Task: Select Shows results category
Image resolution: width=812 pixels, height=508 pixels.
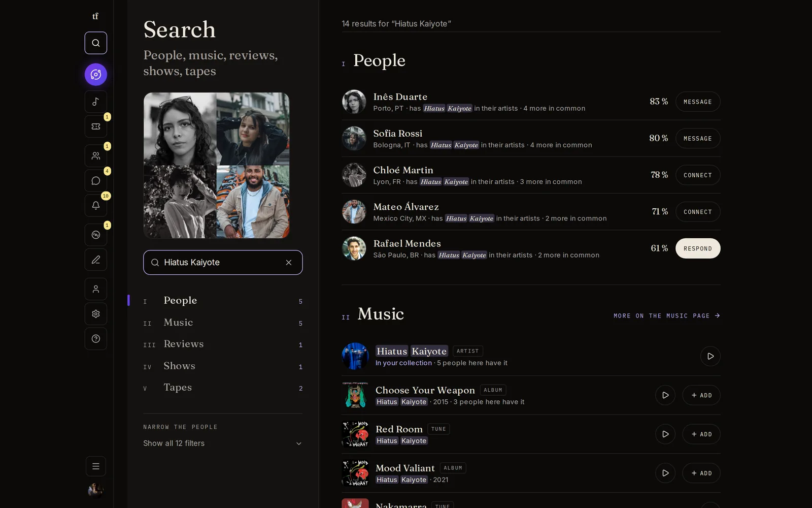Action: coord(223,366)
